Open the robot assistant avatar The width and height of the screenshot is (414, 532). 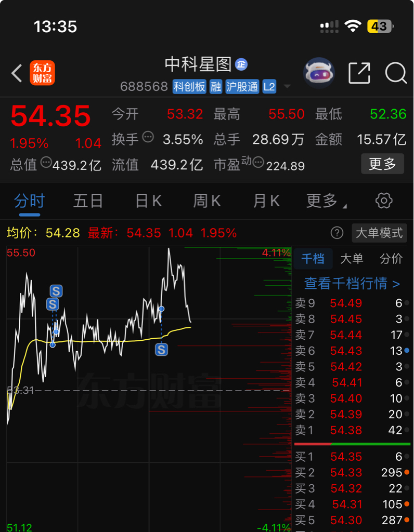[319, 73]
